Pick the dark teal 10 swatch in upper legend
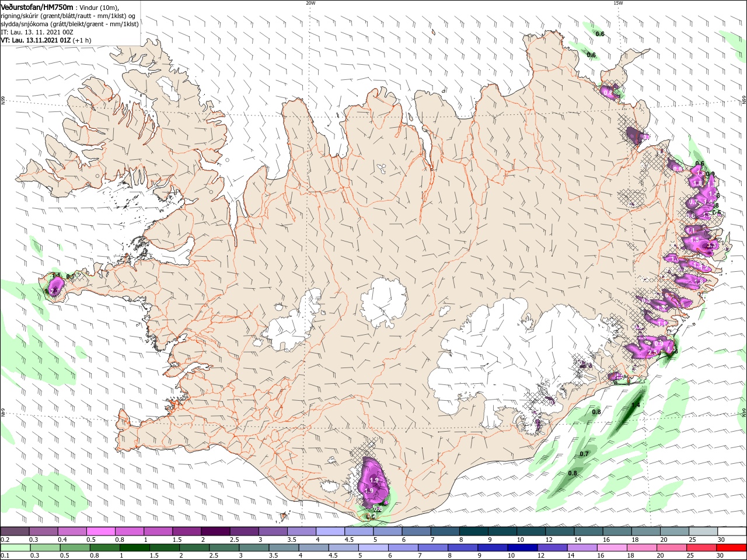 click(531, 531)
